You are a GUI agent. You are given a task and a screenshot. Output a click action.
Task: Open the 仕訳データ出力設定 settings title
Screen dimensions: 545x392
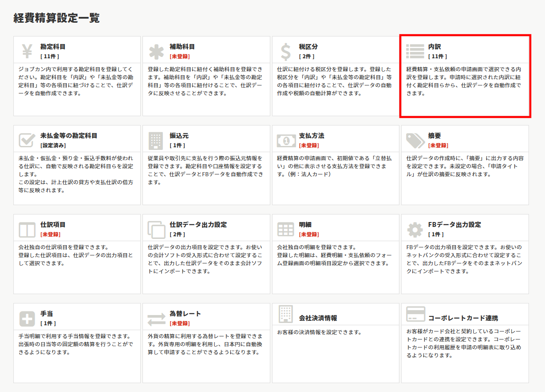(x=198, y=225)
